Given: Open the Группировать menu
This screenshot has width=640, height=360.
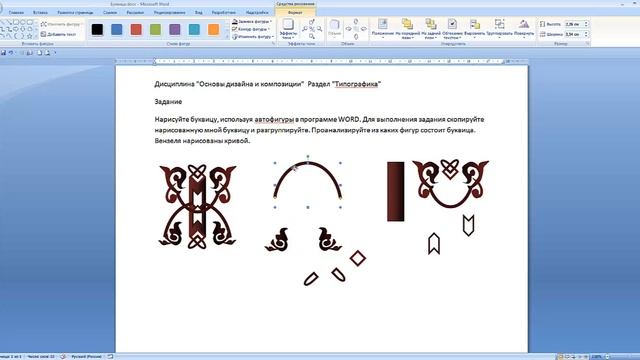Looking at the screenshot, I should click(x=499, y=29).
